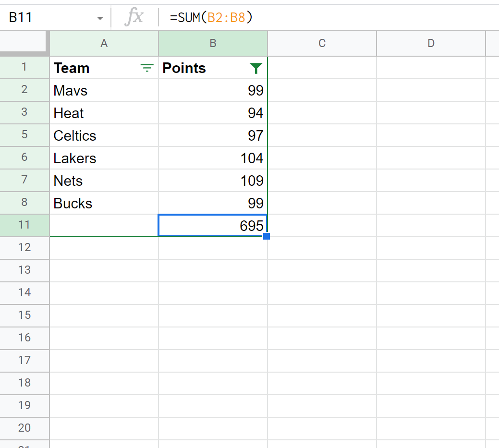Viewport: 499px width, 448px height.
Task: Select the total cell showing 695
Action: [213, 225]
